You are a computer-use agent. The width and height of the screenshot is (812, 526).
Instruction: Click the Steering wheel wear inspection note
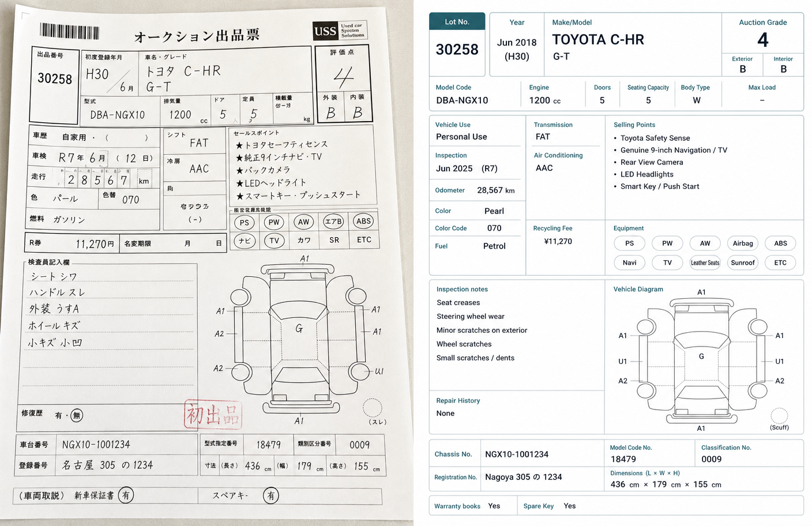click(471, 317)
